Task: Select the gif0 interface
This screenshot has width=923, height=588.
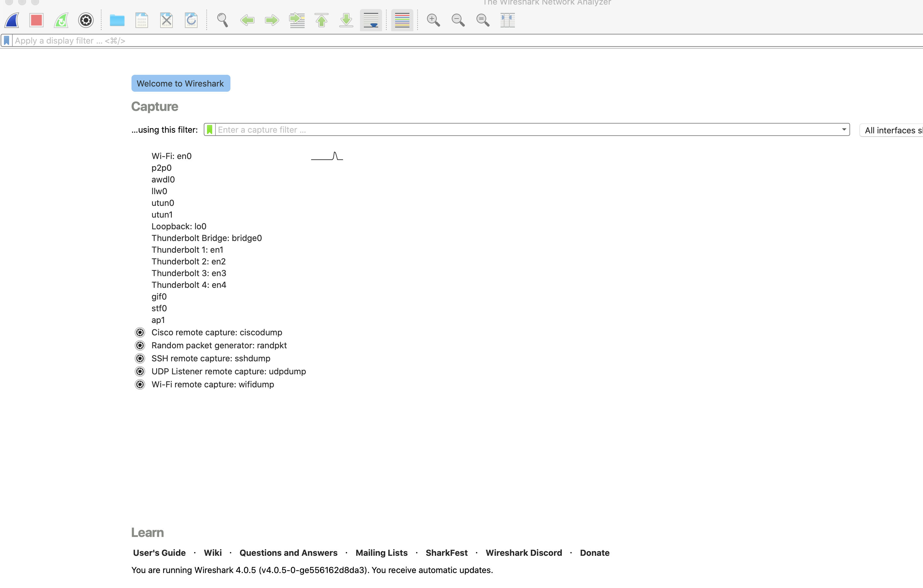Action: [159, 297]
